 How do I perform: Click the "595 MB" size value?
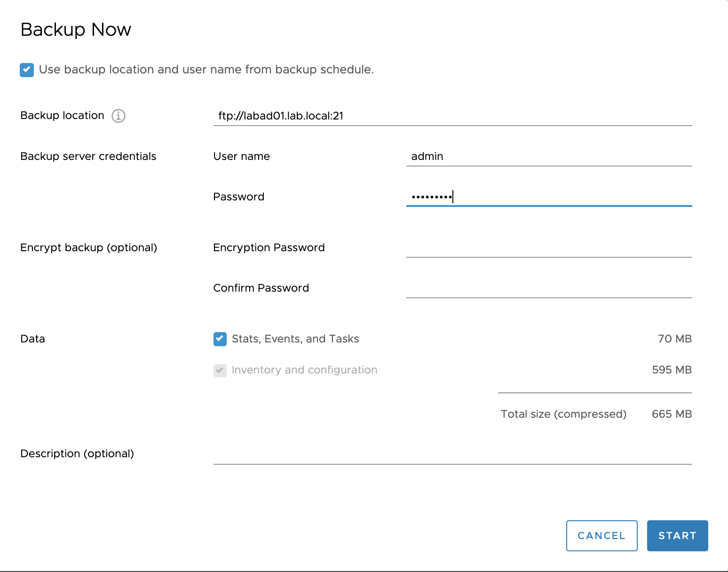pos(671,370)
